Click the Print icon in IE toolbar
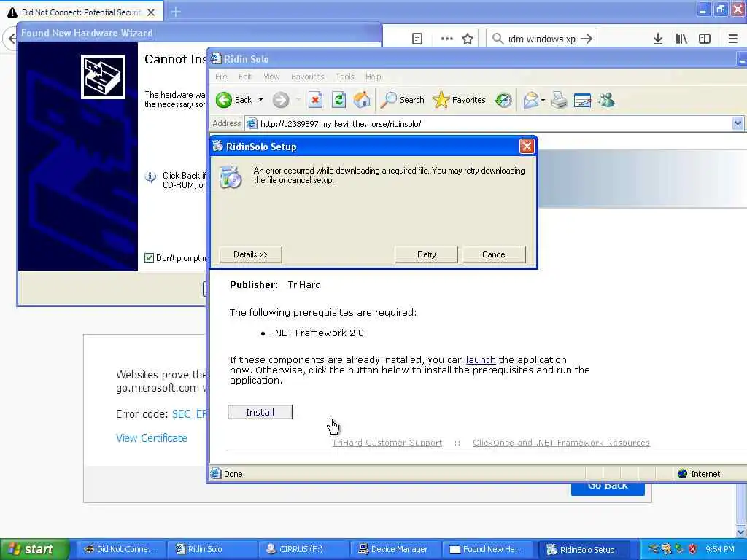Viewport: 747px width, 560px height. point(560,100)
